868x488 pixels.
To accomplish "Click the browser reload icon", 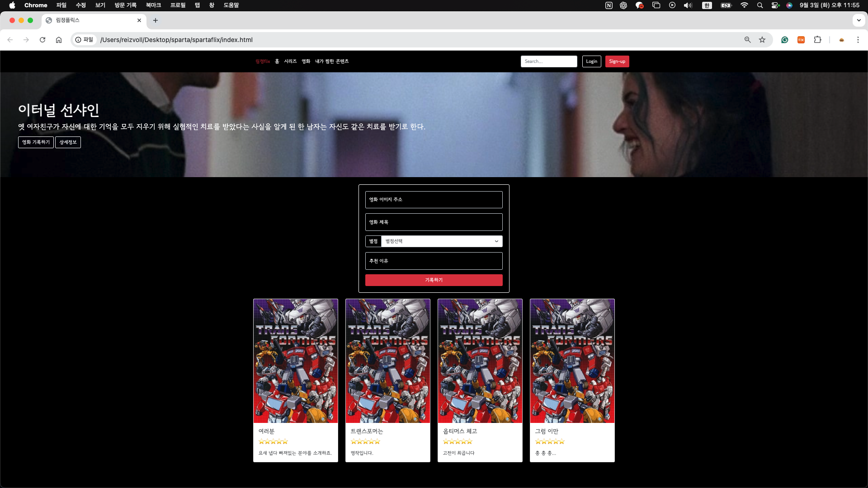I will [42, 40].
